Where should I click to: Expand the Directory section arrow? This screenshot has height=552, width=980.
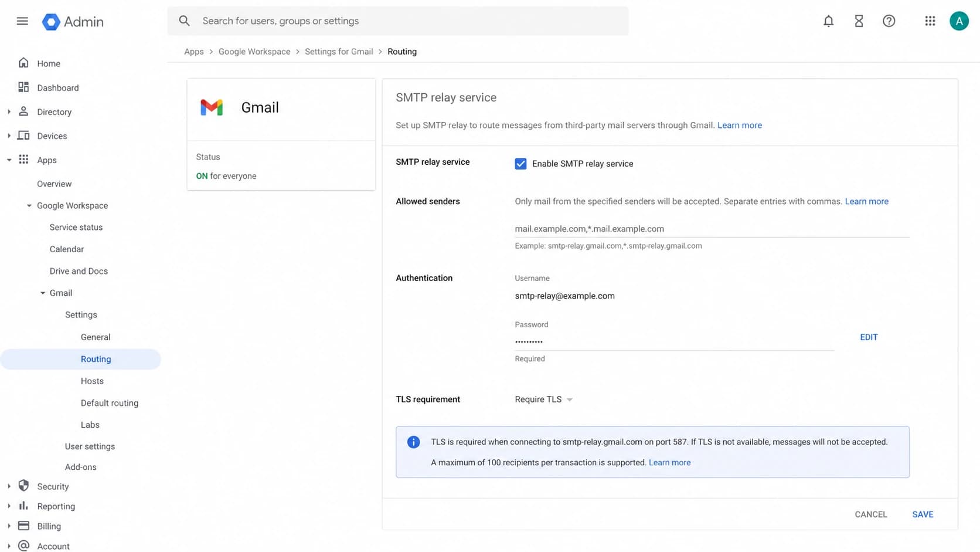coord(9,111)
